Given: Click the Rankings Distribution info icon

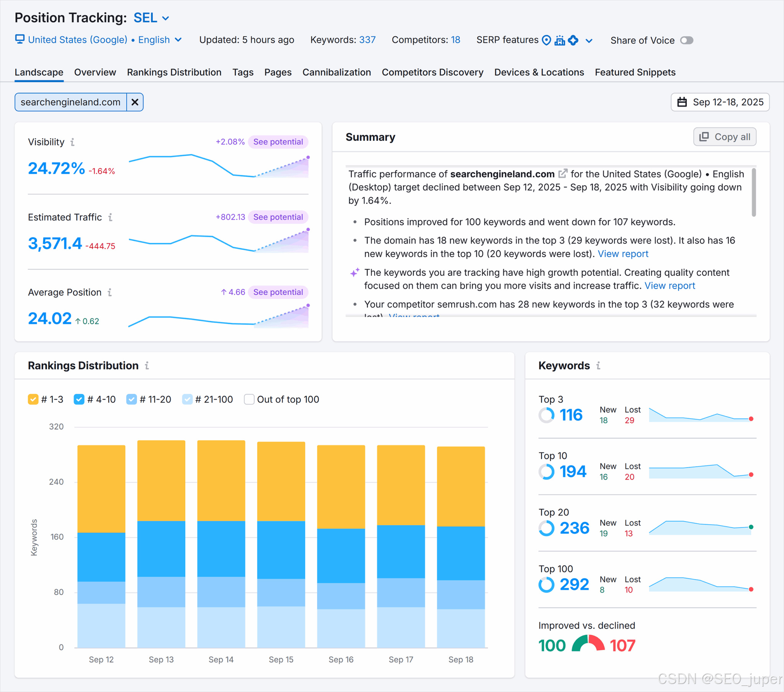Looking at the screenshot, I should 147,366.
